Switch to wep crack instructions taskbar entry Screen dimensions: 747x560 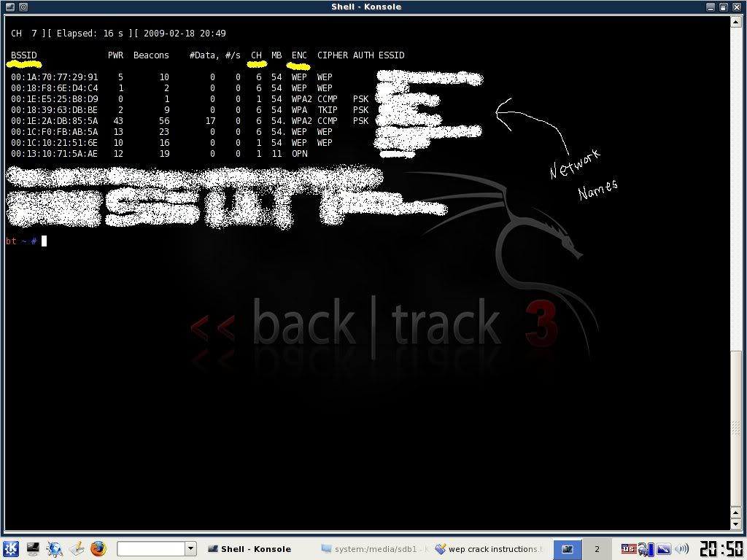click(x=489, y=549)
